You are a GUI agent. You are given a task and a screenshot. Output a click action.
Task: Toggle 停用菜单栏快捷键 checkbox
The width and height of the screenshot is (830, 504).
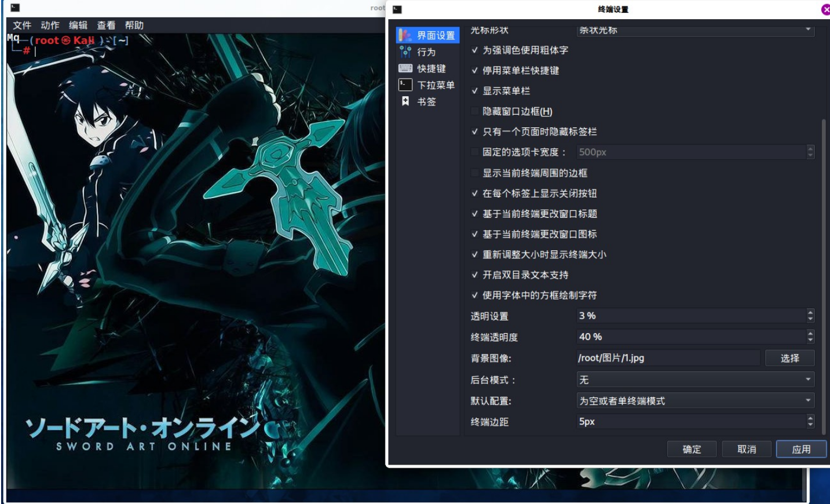point(475,71)
